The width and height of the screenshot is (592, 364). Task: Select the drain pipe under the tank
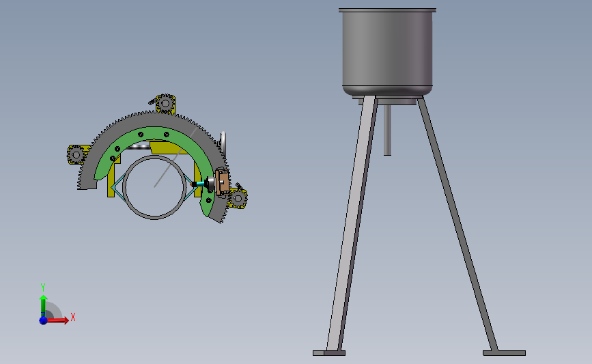pos(387,130)
